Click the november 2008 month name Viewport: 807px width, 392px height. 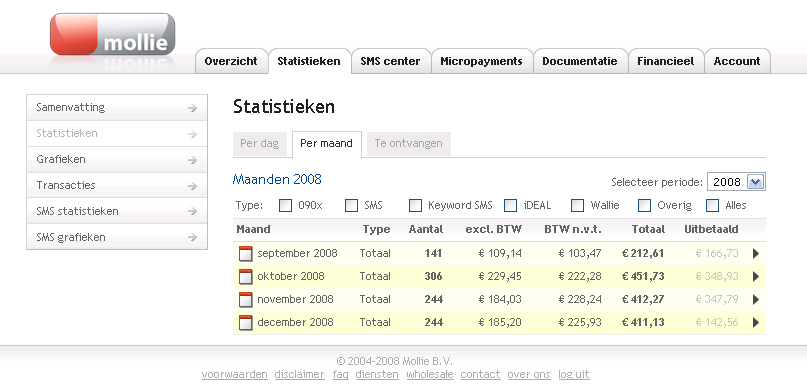click(295, 299)
